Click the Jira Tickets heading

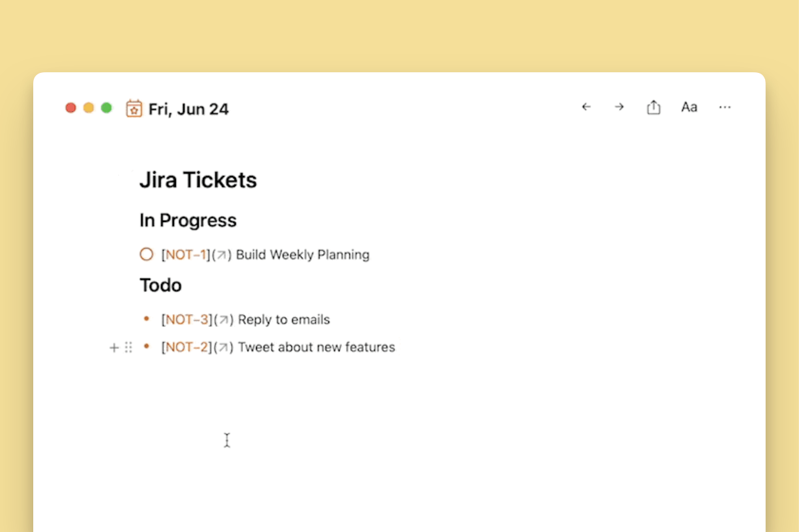click(198, 180)
